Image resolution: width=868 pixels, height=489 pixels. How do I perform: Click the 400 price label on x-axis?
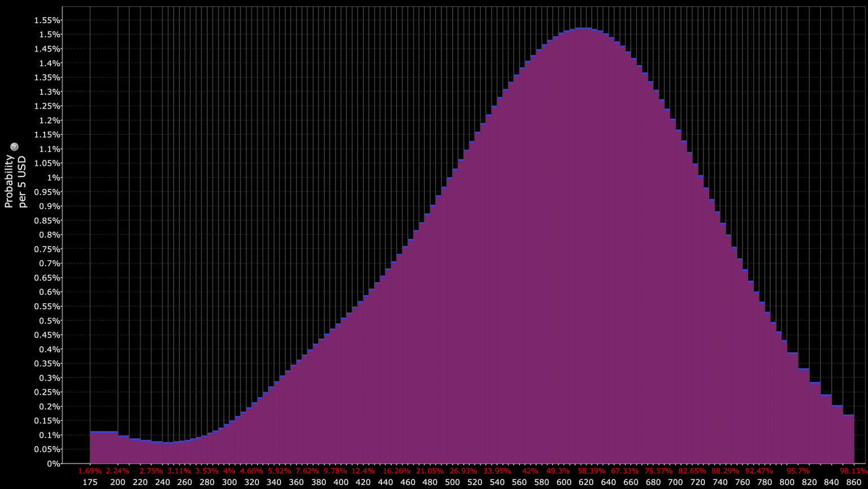click(341, 482)
